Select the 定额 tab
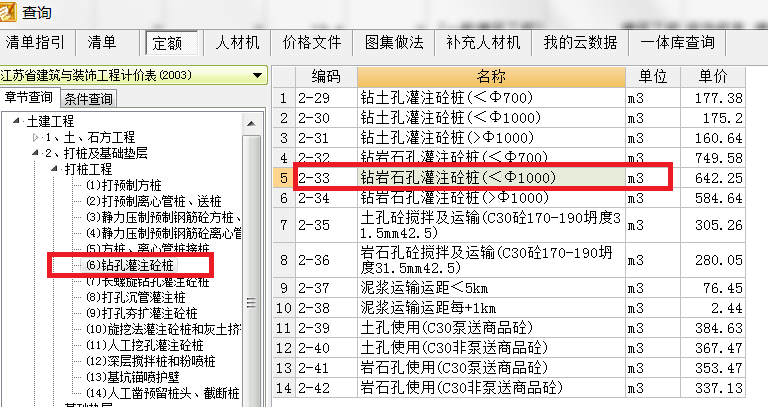Screen dimensions: 768x407 172,43
